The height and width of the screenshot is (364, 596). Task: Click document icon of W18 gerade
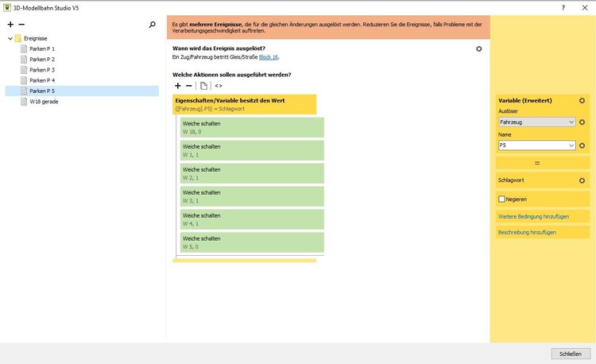coord(24,102)
